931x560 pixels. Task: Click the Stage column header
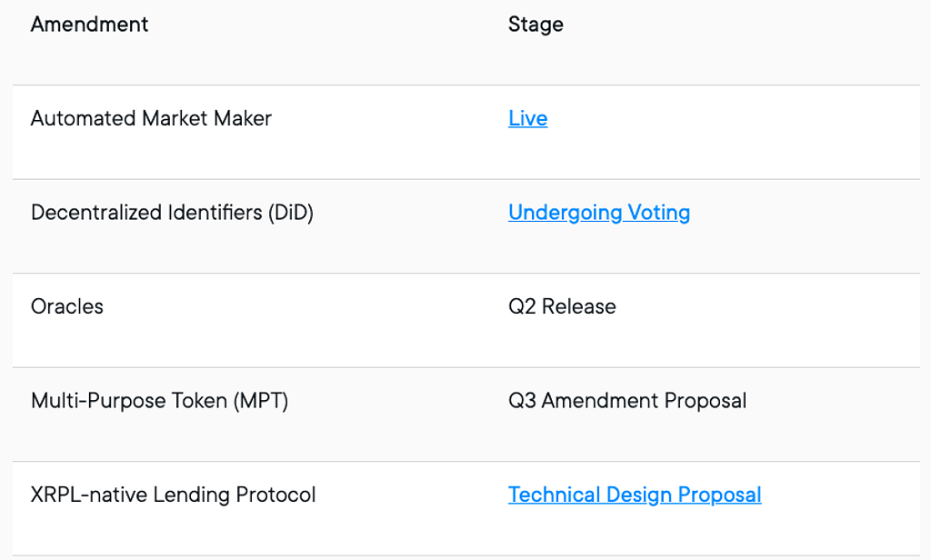[x=536, y=25]
